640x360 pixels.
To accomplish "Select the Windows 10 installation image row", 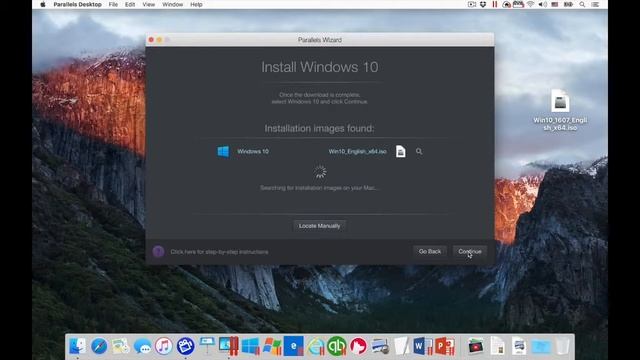I will 320,151.
